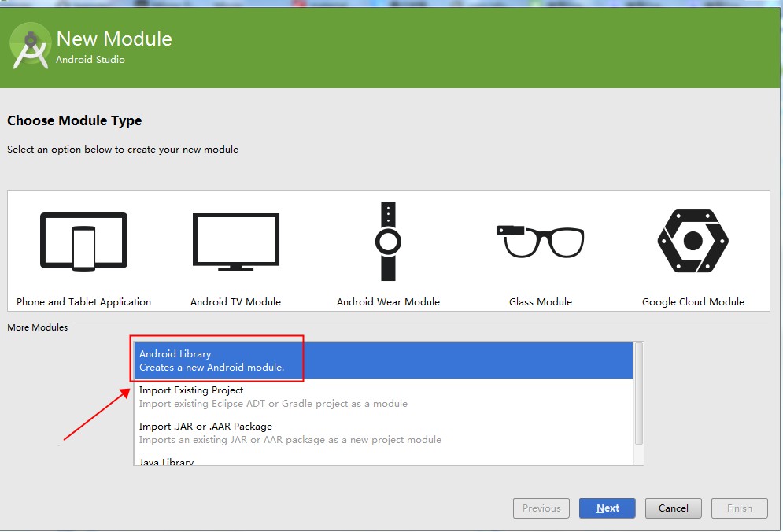
Task: Click the Finish button
Action: pos(740,508)
